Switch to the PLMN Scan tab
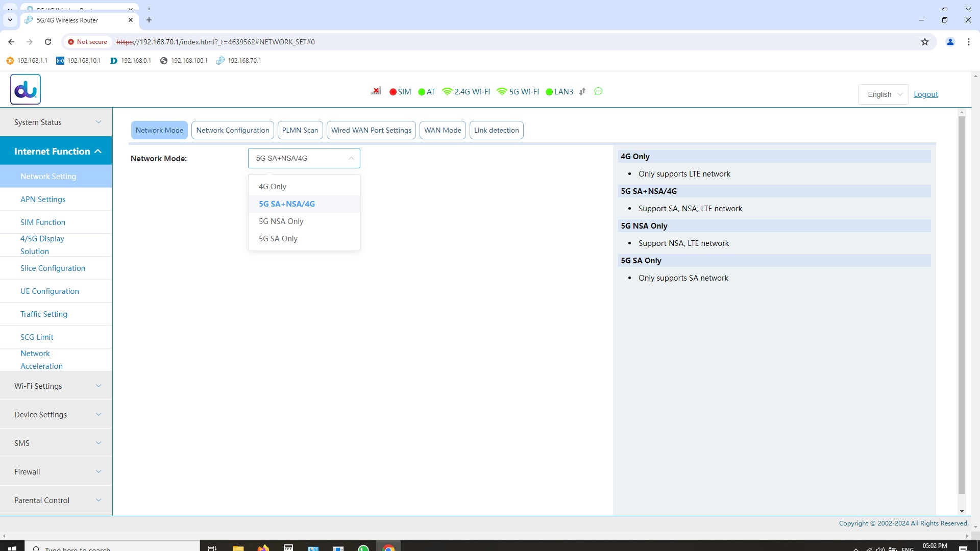 point(300,130)
